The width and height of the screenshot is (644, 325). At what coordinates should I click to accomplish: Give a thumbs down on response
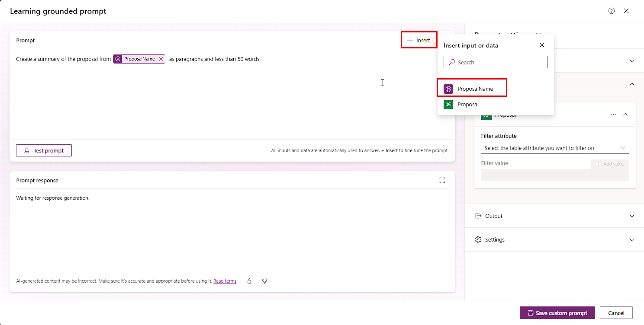tap(264, 281)
